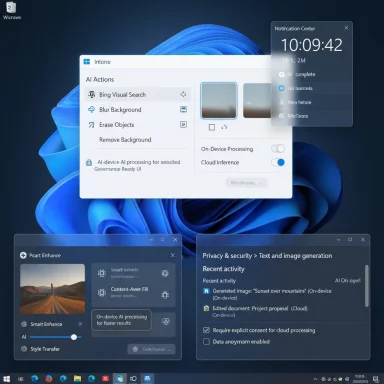
Task: Click the cloud icon beside Blur Background
Action: [x=91, y=110]
